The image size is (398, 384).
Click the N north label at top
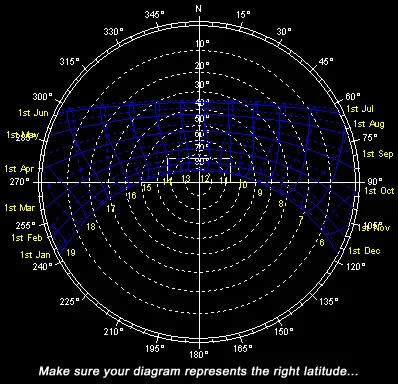pyautogui.click(x=199, y=9)
